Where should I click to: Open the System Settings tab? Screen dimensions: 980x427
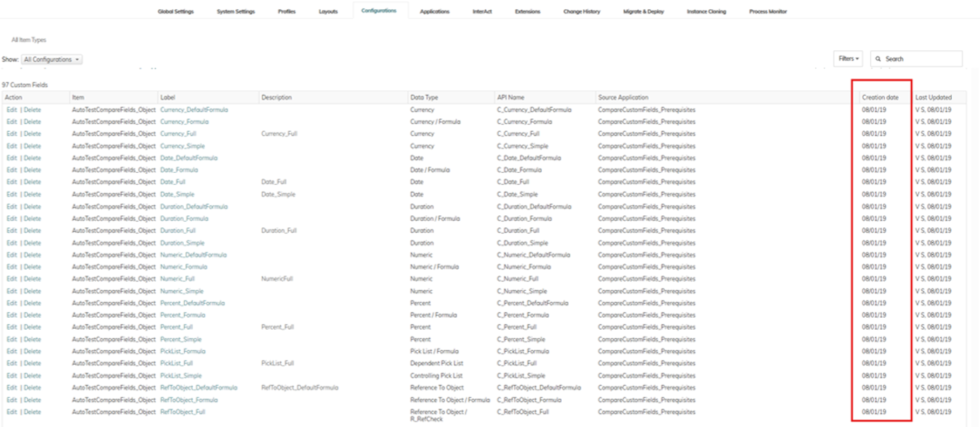point(236,12)
